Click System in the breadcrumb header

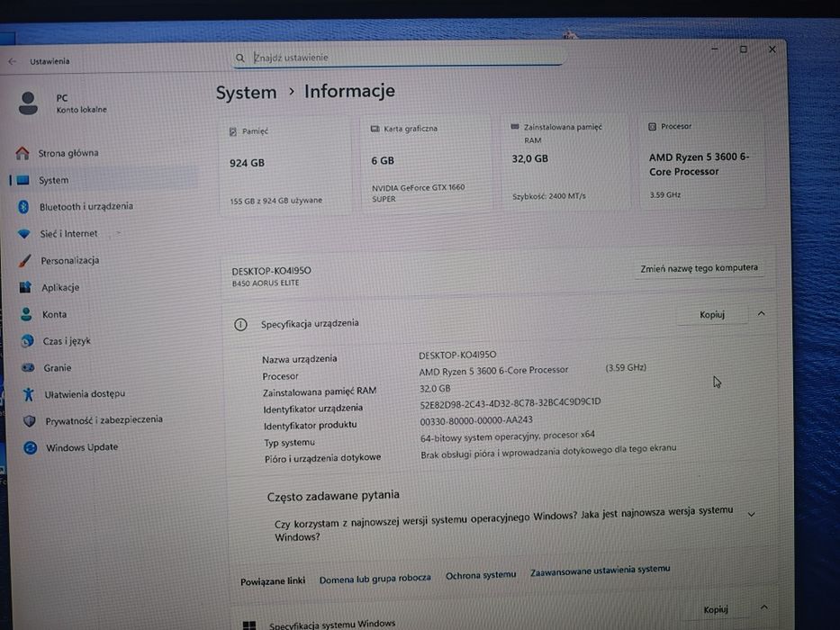(x=246, y=93)
